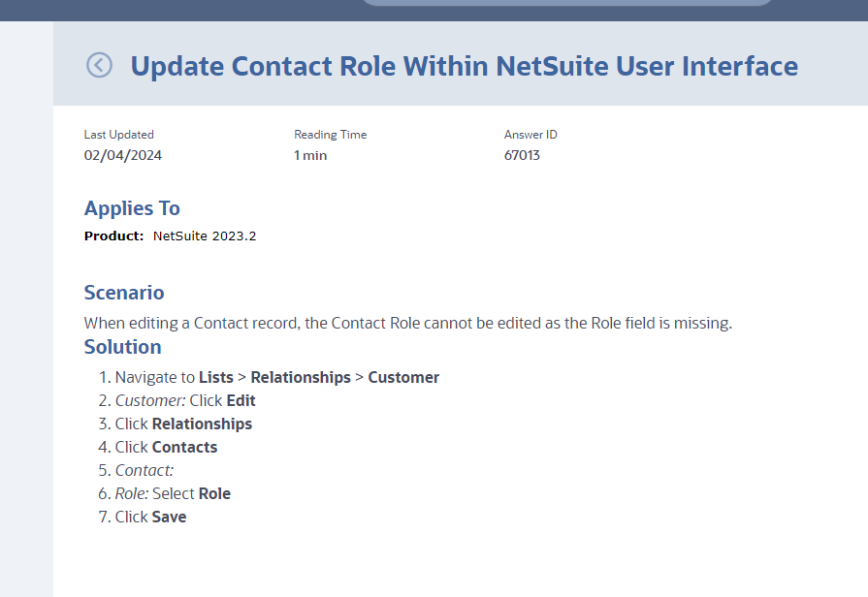Click the NetSuite 2023.2 product text
868x597 pixels.
204,236
